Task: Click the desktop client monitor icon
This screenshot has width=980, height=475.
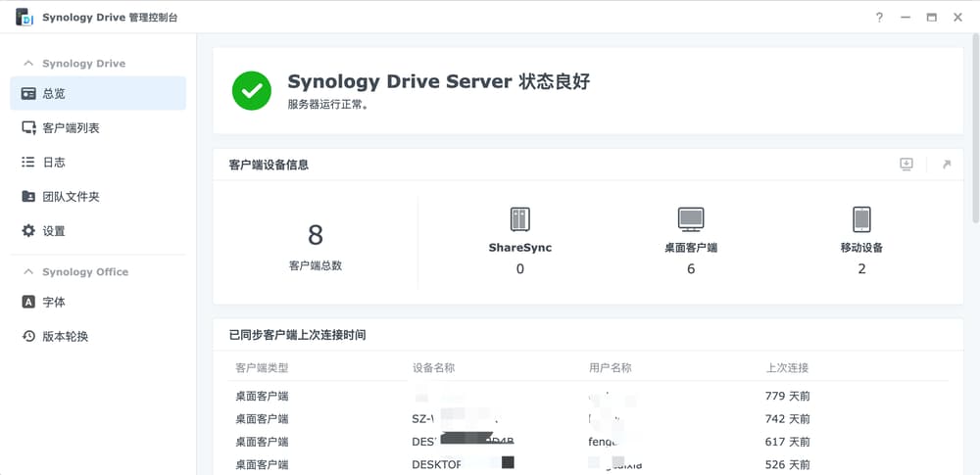Action: point(691,218)
